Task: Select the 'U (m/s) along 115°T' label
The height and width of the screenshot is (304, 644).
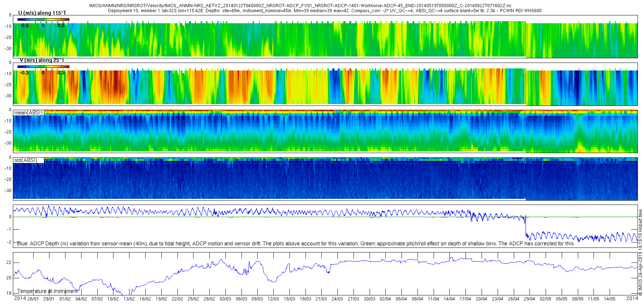Action: tap(42, 13)
